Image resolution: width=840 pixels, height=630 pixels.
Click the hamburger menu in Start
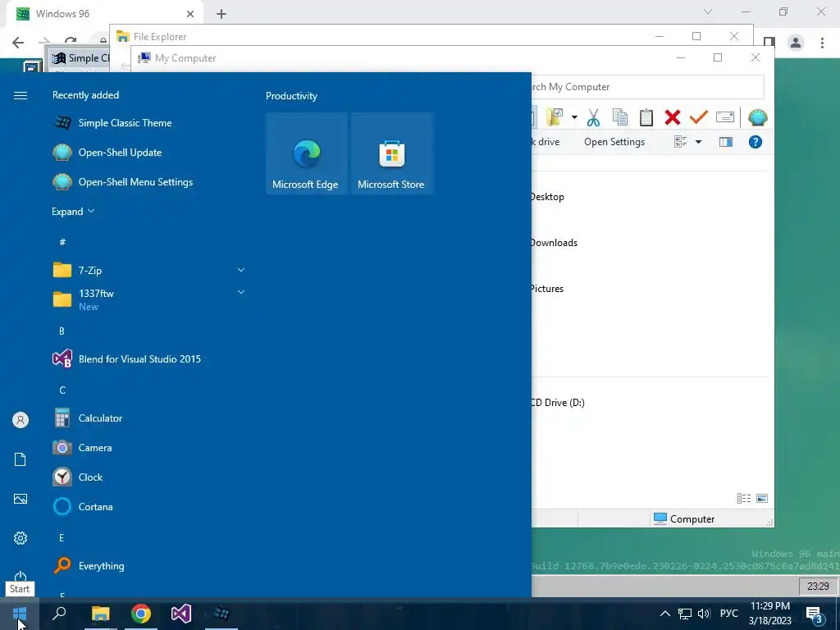[21, 95]
